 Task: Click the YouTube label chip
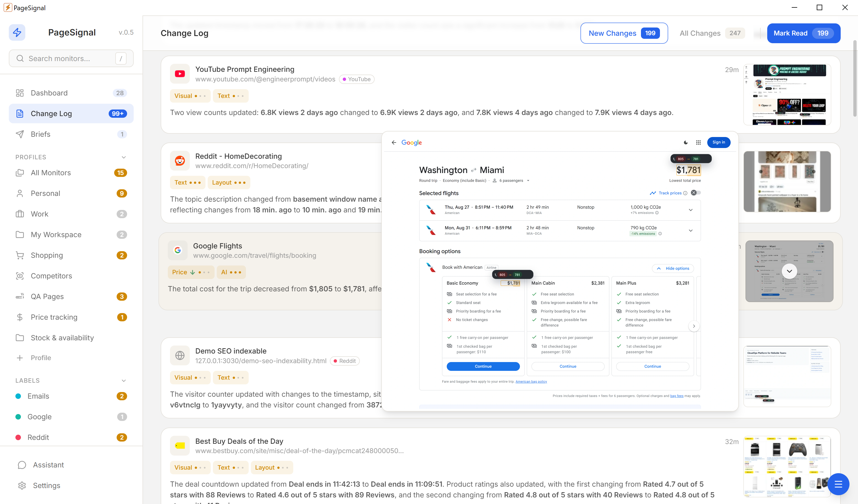click(357, 79)
